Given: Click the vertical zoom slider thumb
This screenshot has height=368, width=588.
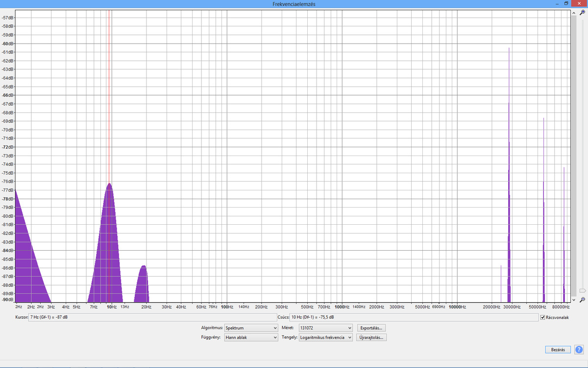Looking at the screenshot, I should coord(582,290).
